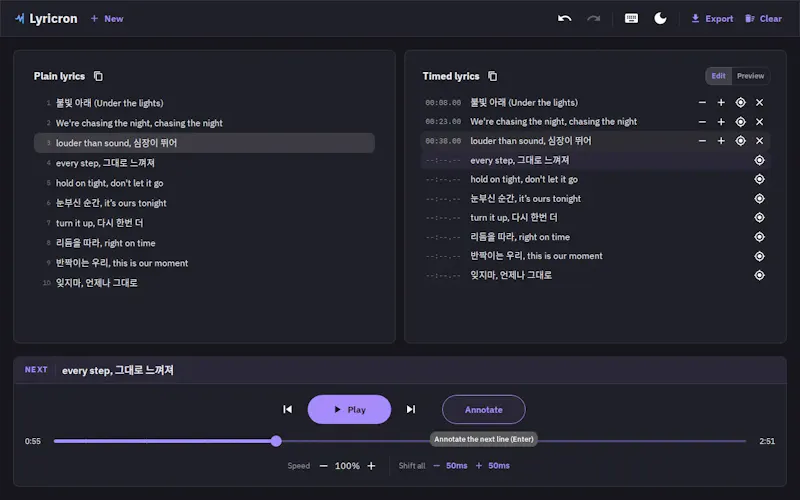This screenshot has width=800, height=500.
Task: Select highlighted plain lyric 'louder than sound'
Action: tap(204, 143)
